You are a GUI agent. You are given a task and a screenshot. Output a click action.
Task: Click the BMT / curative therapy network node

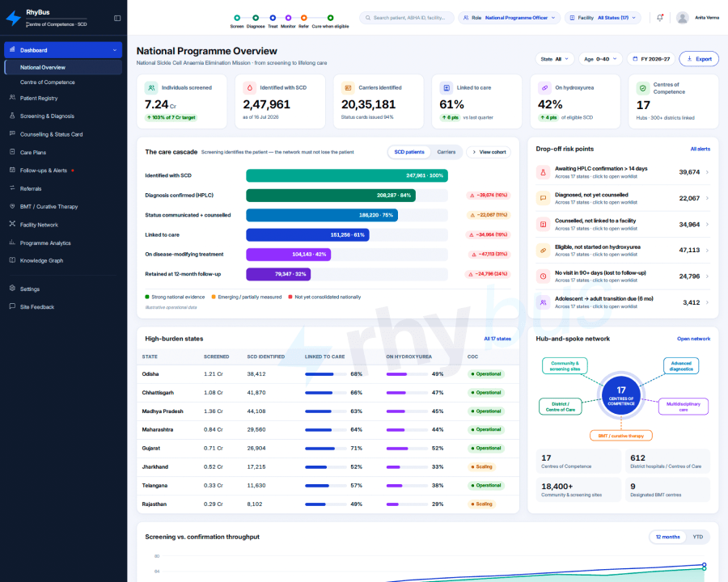620,436
